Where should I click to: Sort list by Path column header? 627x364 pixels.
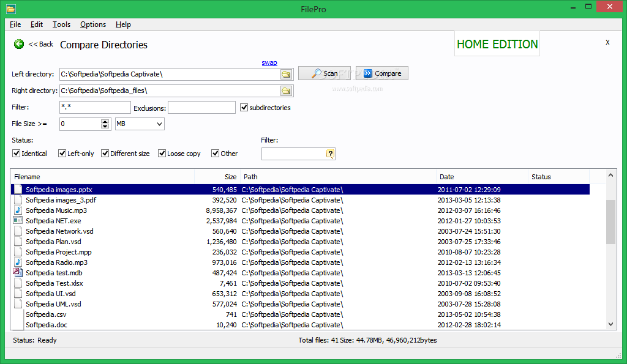338,177
